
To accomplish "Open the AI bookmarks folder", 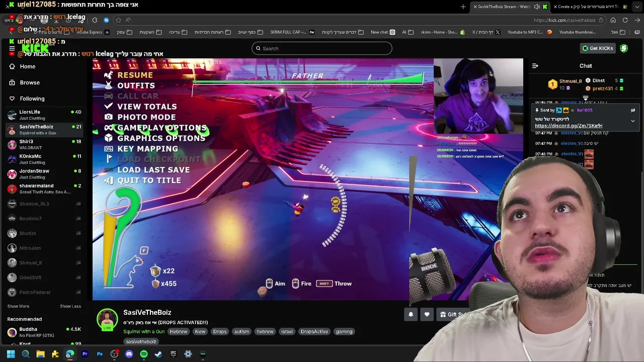I will [408, 32].
